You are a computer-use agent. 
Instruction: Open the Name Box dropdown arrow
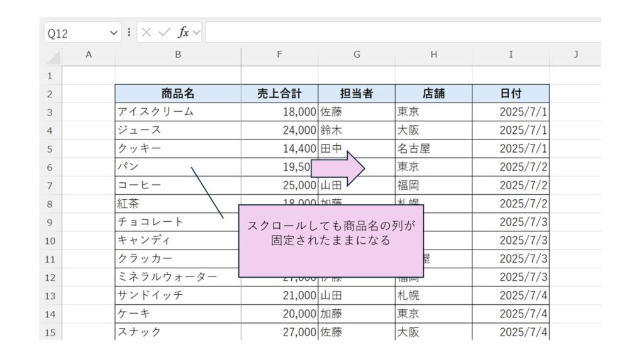[114, 33]
